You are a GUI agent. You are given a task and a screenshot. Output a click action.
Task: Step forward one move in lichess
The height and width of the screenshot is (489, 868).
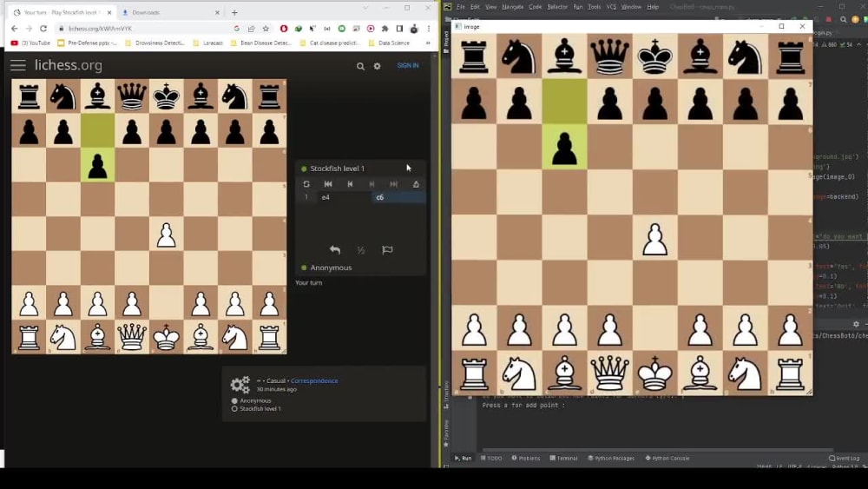pos(372,184)
